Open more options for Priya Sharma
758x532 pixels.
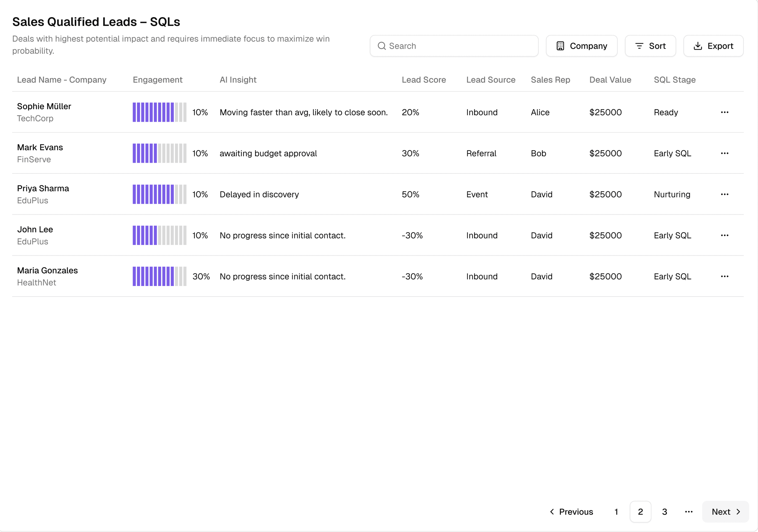click(724, 194)
